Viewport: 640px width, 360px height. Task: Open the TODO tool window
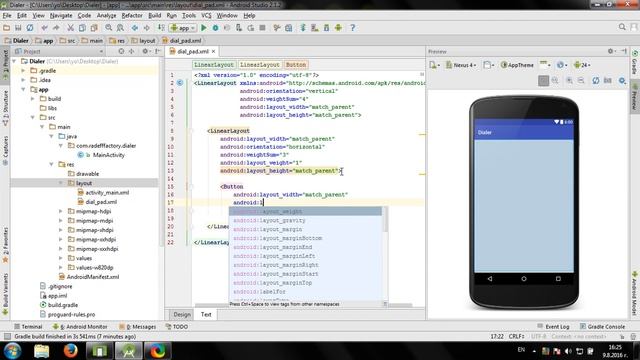(x=177, y=327)
